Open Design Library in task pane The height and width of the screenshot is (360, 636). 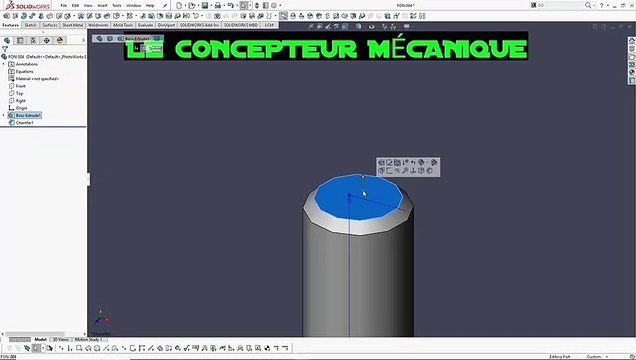(632, 49)
